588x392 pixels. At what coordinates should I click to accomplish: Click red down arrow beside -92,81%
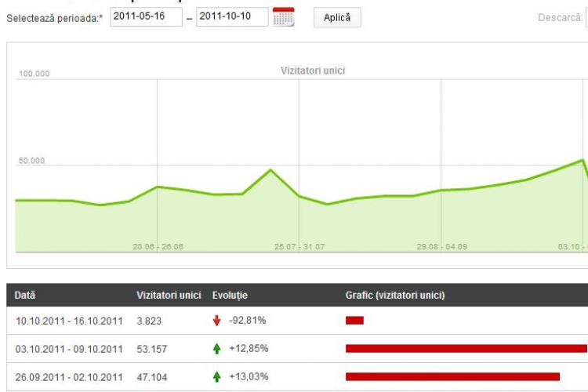pyautogui.click(x=217, y=320)
